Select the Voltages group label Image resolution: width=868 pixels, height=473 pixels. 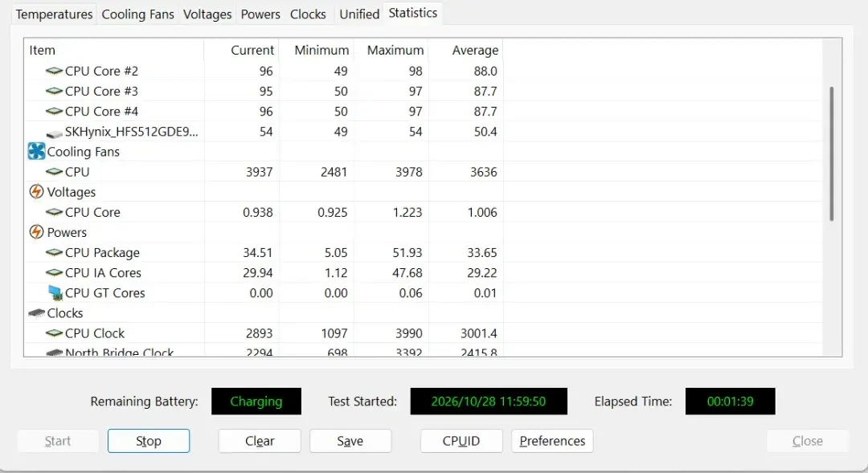pos(72,192)
